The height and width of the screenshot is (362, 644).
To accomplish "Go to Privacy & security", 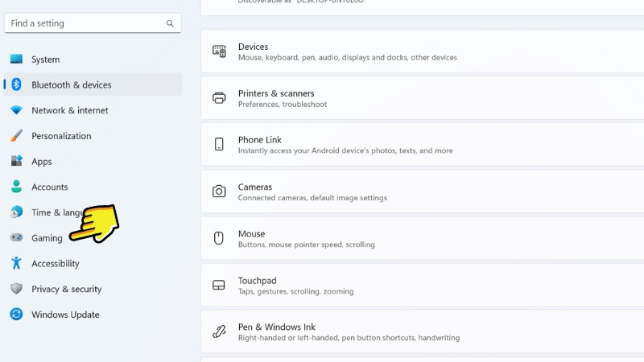I will coord(93,289).
